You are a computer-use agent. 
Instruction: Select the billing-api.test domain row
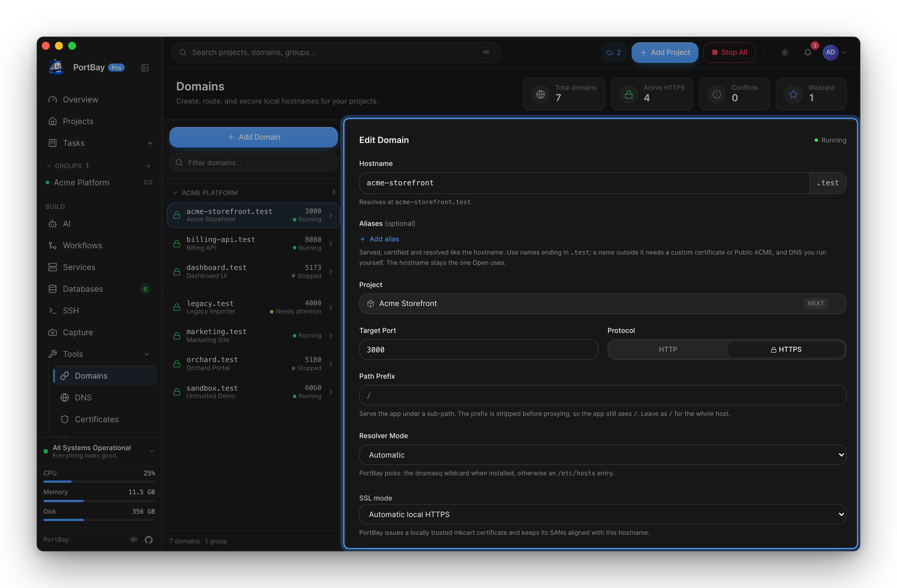click(x=253, y=243)
